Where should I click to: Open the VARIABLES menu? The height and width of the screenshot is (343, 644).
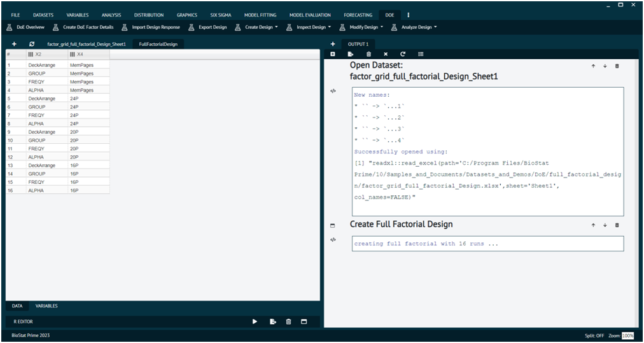pyautogui.click(x=77, y=15)
